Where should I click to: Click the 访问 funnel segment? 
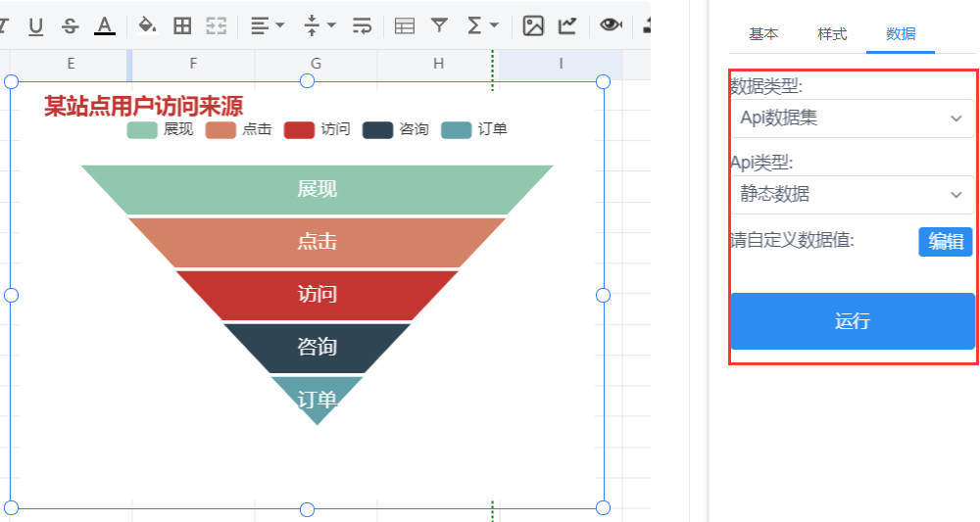317,295
